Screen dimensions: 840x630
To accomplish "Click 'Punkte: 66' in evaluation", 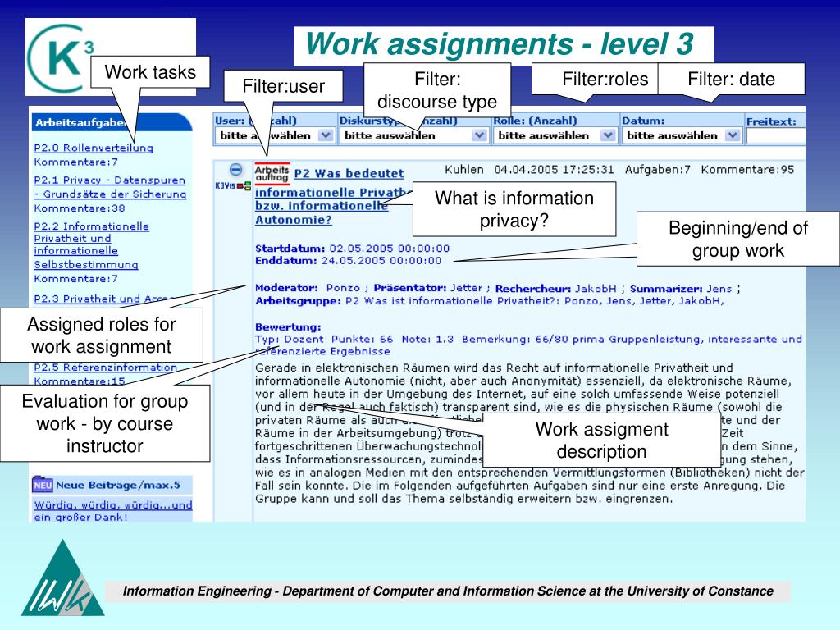I will pyautogui.click(x=362, y=339).
